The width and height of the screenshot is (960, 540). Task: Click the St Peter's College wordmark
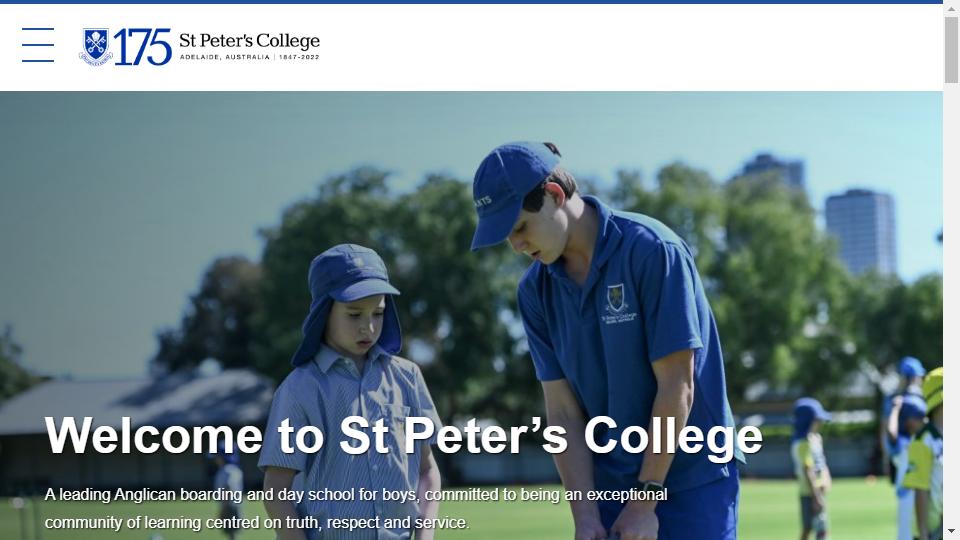coord(249,41)
